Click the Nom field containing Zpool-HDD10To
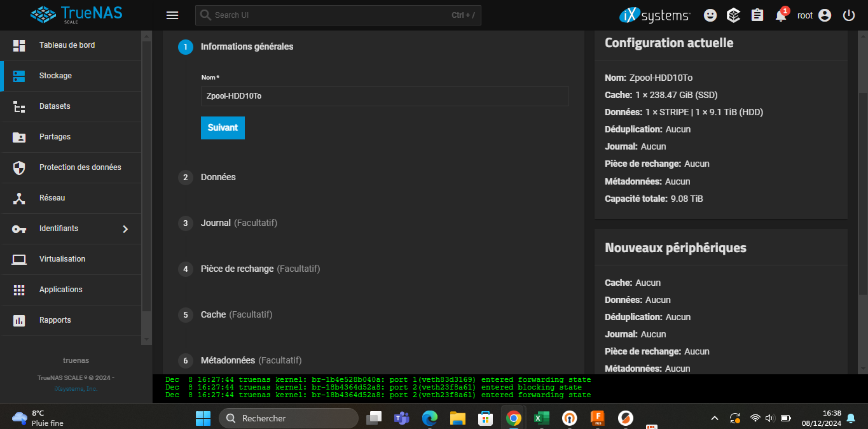868x429 pixels. (385, 96)
